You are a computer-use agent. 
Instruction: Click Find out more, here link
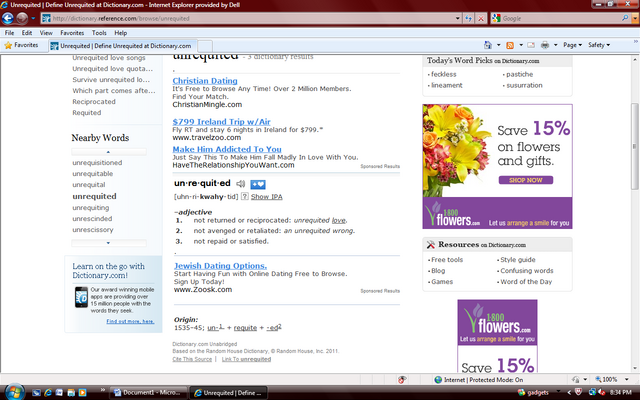point(130,321)
